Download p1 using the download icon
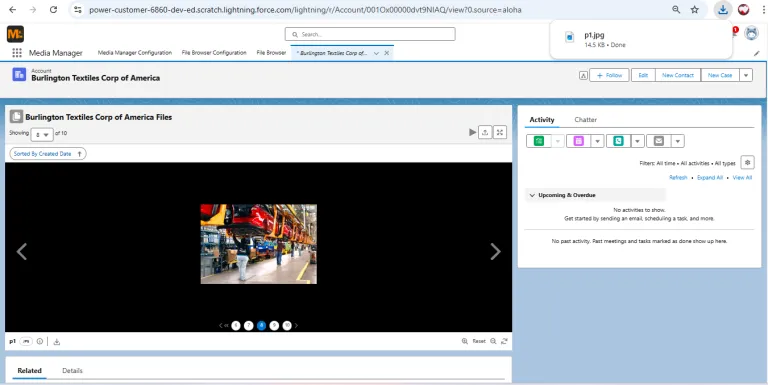This screenshot has height=385, width=768. [x=56, y=341]
